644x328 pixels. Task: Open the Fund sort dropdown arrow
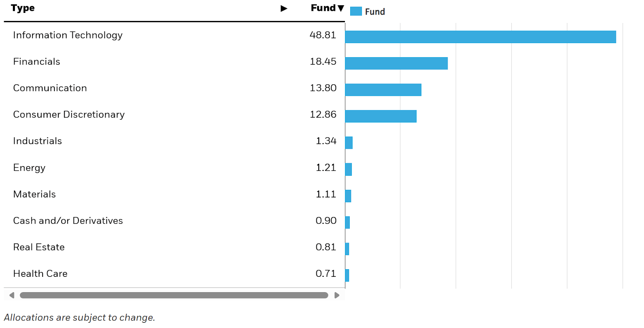point(341,8)
